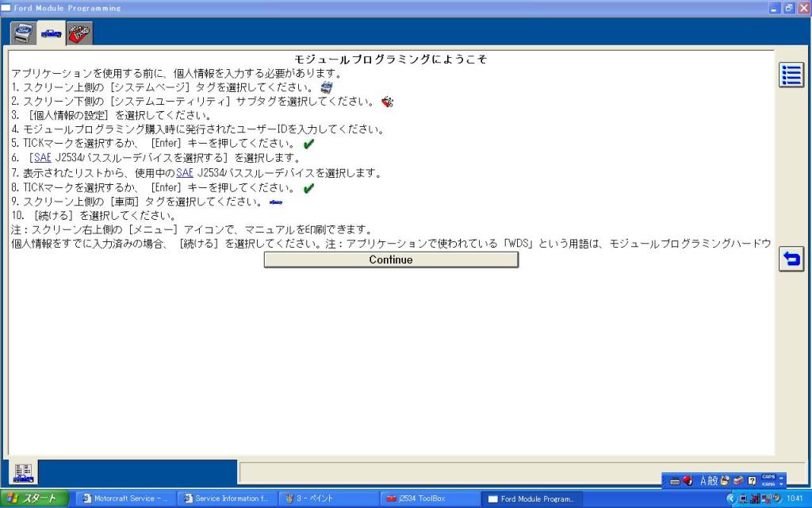Image resolution: width=812 pixels, height=508 pixels.
Task: Switch to Service Information taskbar window
Action: tap(227, 498)
